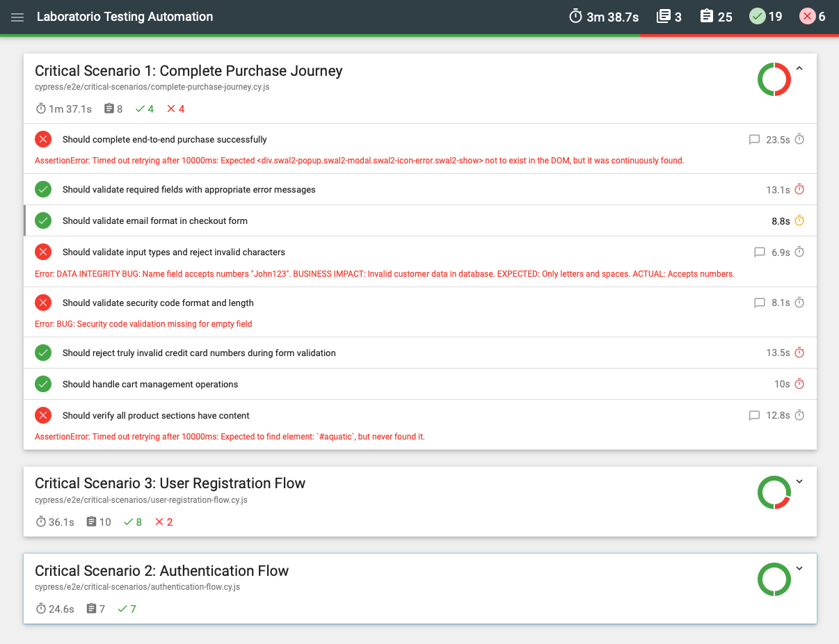
Task: Expand the Authentication Flow suite chevron
Action: point(799,568)
